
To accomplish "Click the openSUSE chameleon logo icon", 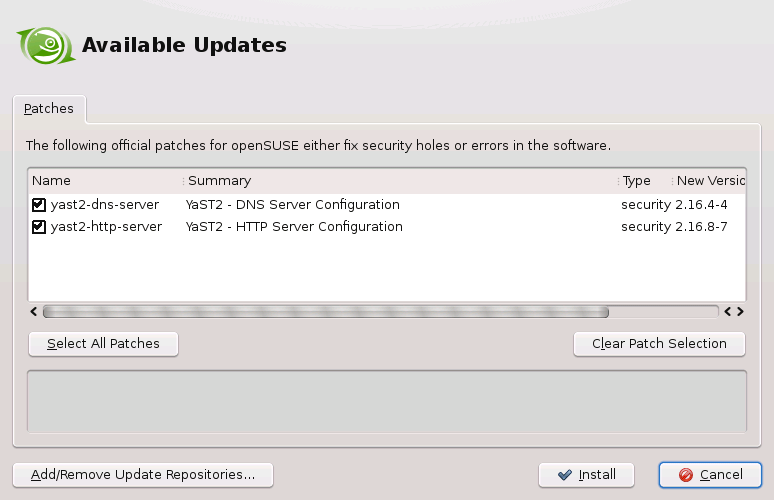I will 46,45.
